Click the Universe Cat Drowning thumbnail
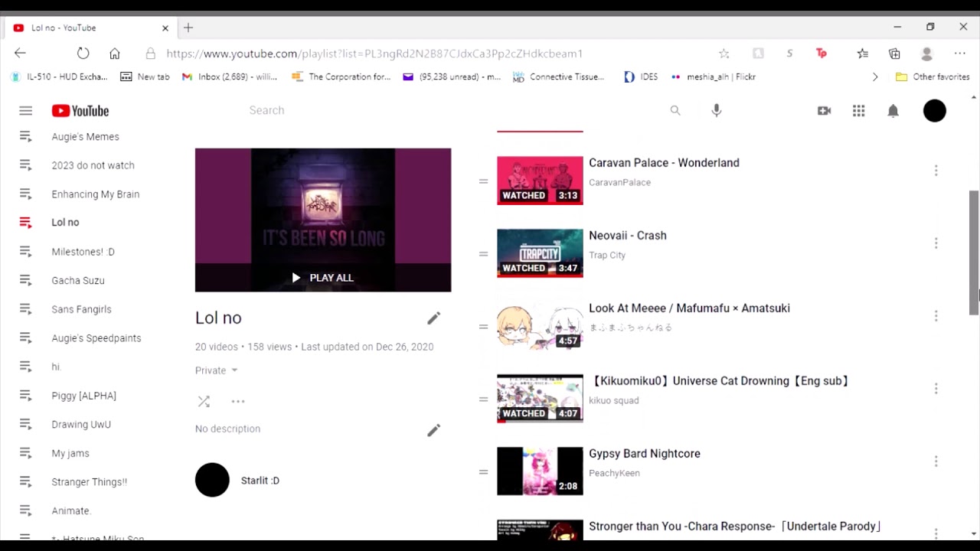 click(540, 399)
